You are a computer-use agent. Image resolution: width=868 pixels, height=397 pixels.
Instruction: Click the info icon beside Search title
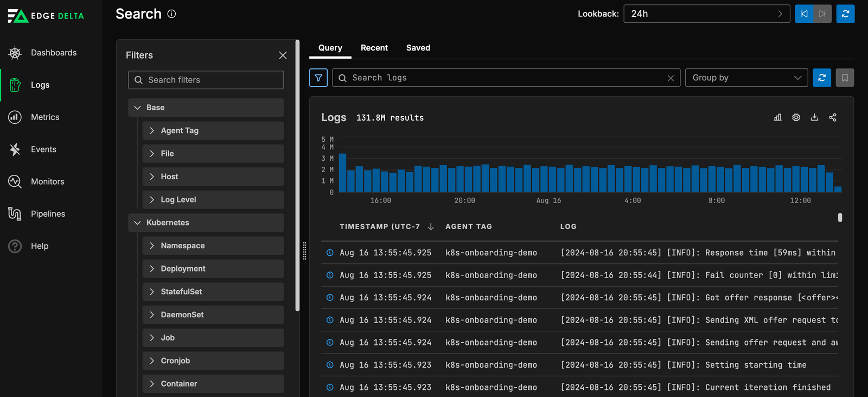pos(171,14)
